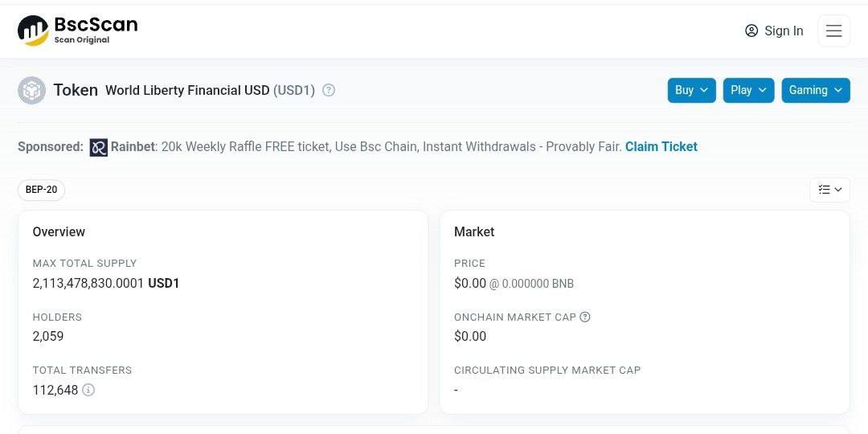Click the total transfers count 112,648
Image resolution: width=868 pixels, height=434 pixels.
coord(55,390)
